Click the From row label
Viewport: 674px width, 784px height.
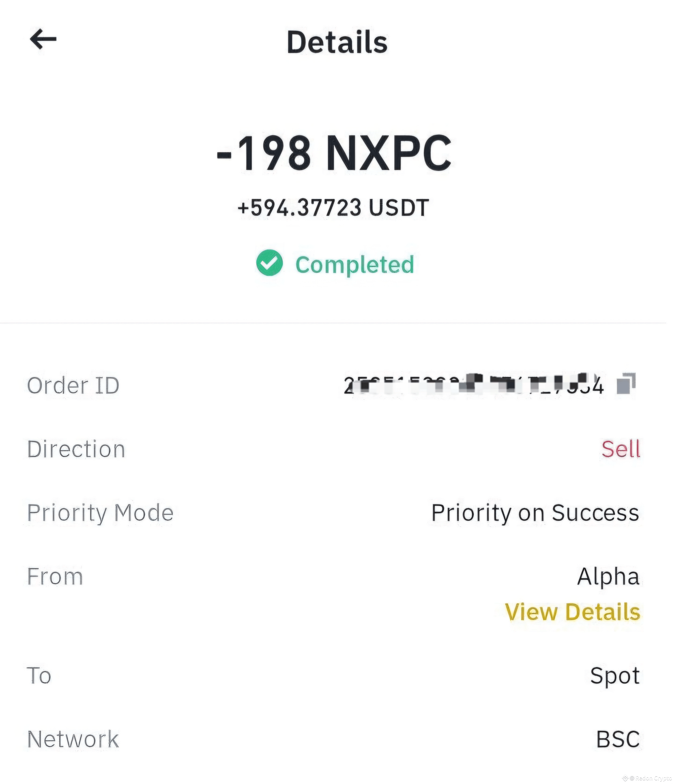[55, 577]
